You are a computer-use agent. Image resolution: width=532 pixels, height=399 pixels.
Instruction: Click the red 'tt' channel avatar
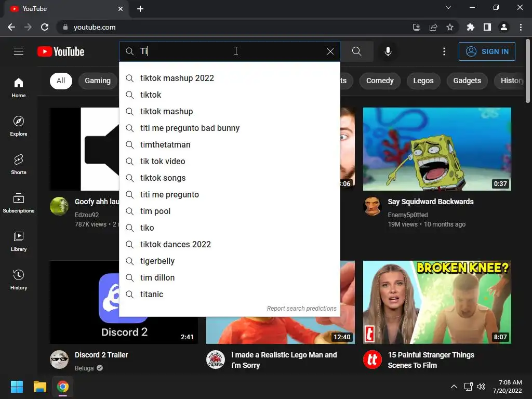[372, 360]
